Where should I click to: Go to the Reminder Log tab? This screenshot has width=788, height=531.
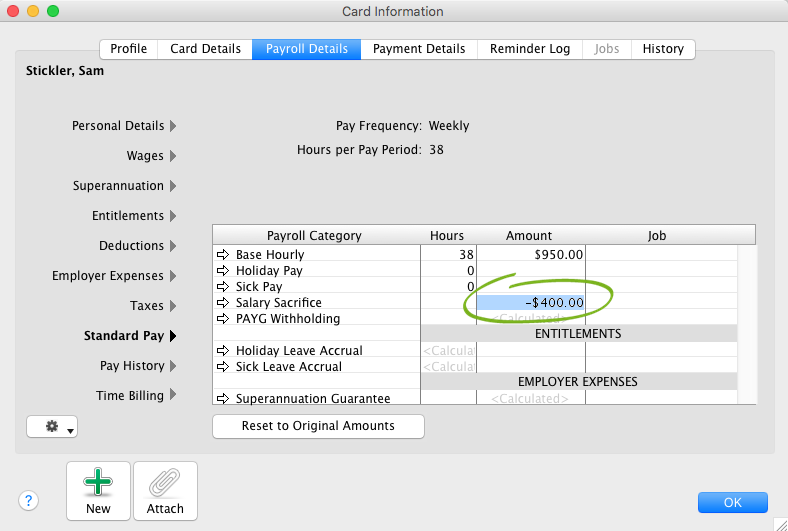(x=530, y=49)
